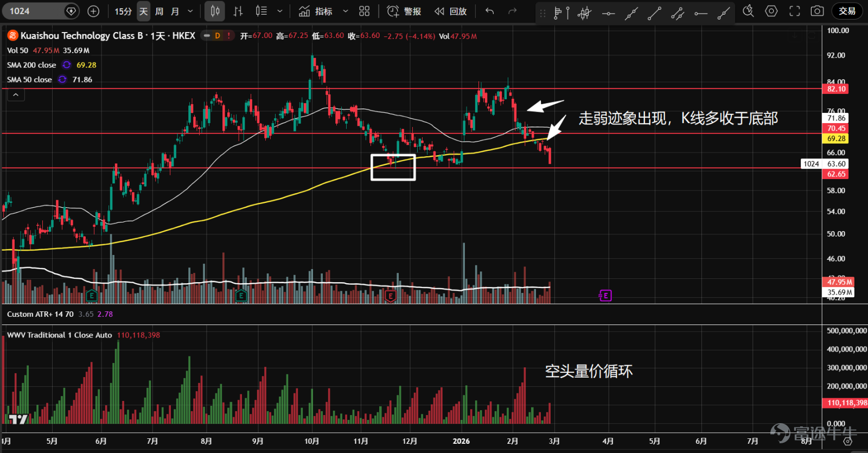Open the August earnings E marker
Screen dimensions: 868x453
click(241, 296)
